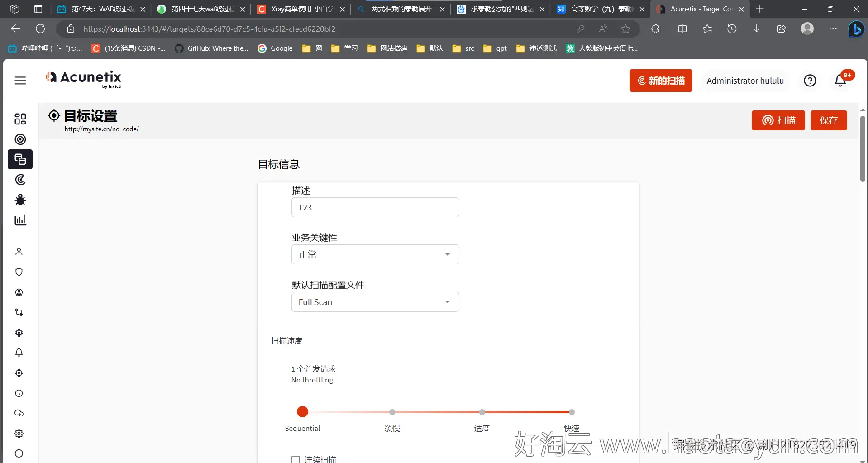Viewport: 868px width, 463px height.
Task: Click the 保存 button
Action: (x=829, y=120)
